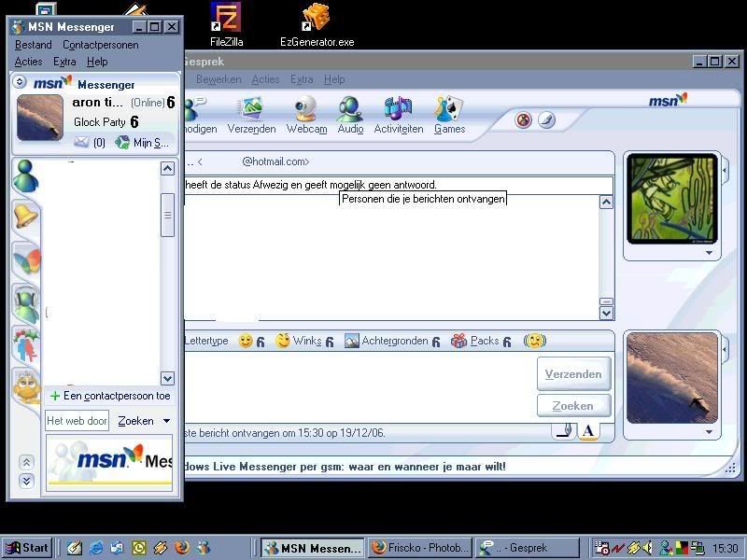The width and height of the screenshot is (747, 560).
Task: Click the Internet Explorer quick launch icon
Action: click(96, 548)
